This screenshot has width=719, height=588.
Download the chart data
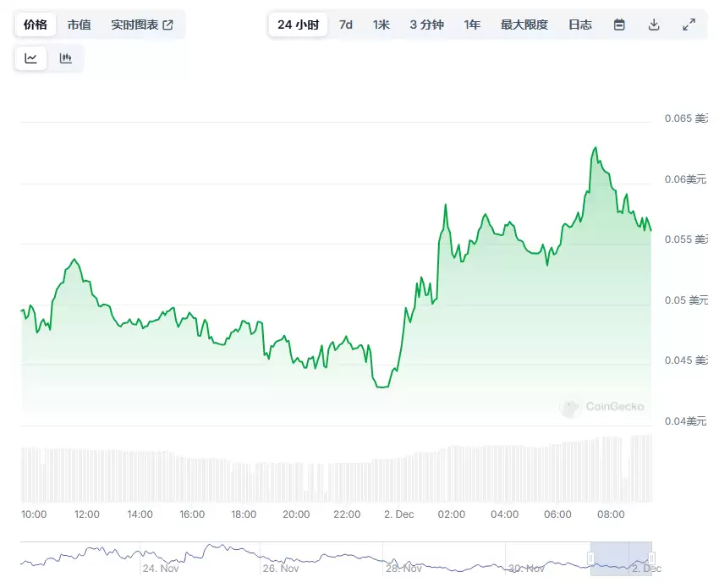pyautogui.click(x=653, y=25)
